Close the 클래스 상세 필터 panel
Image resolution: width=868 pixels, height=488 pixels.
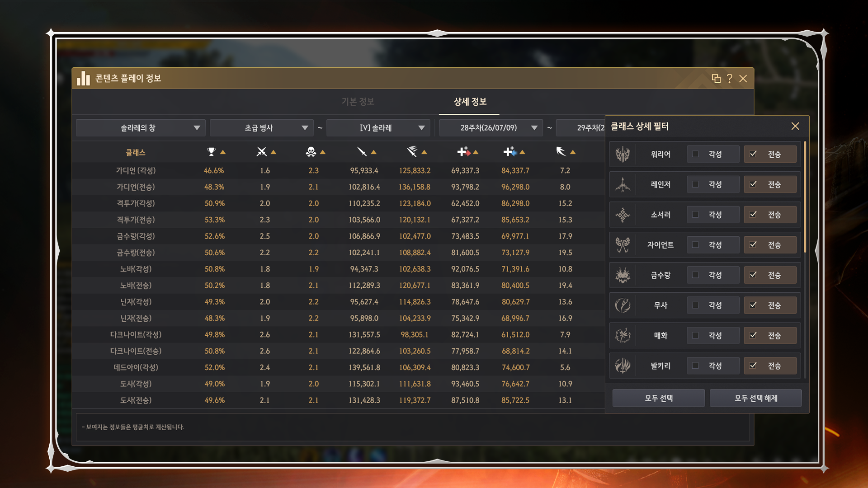click(x=795, y=127)
